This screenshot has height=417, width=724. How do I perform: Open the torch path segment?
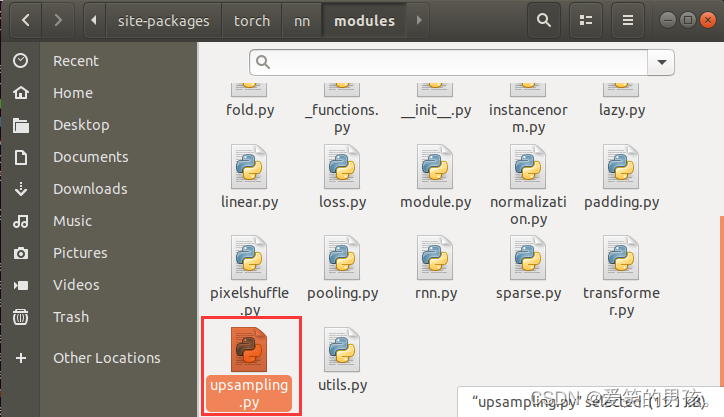point(252,21)
